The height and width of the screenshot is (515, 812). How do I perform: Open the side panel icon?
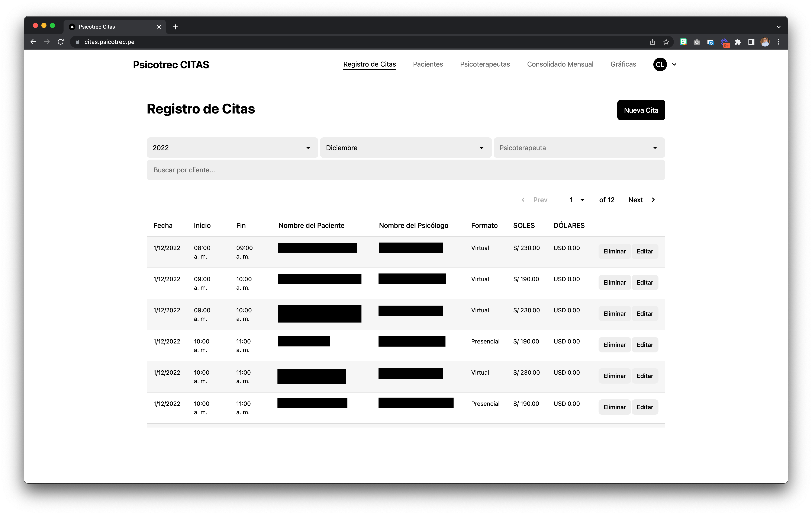tap(751, 42)
